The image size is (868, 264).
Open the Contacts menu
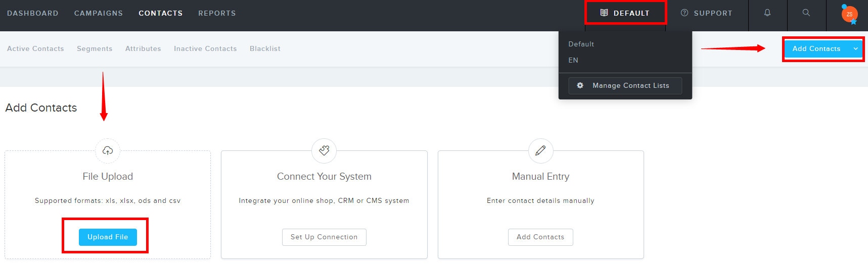click(x=161, y=13)
